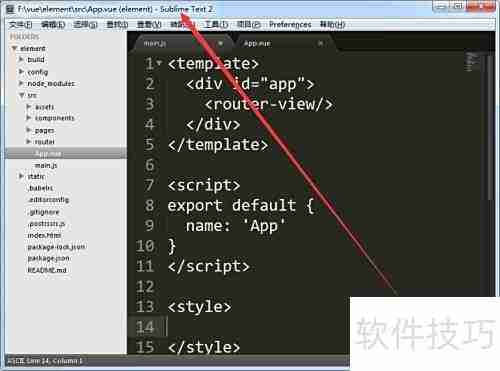Open the 项目(P) Project menu
The height and width of the screenshot is (371, 500).
[249, 24]
